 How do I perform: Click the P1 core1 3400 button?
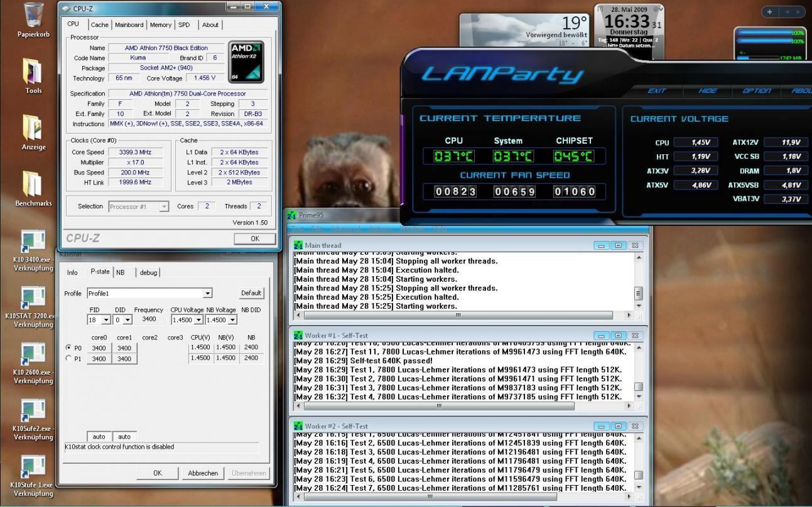pos(124,359)
